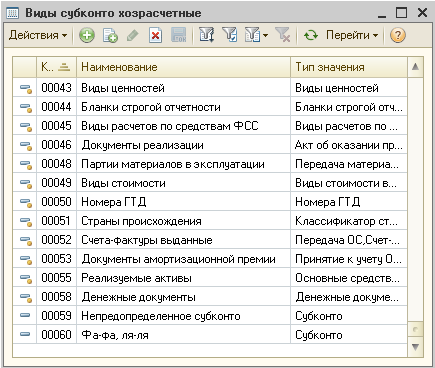Click the row icon for Непредопределенное субконто
This screenshot has height=368, width=435.
click(25, 315)
